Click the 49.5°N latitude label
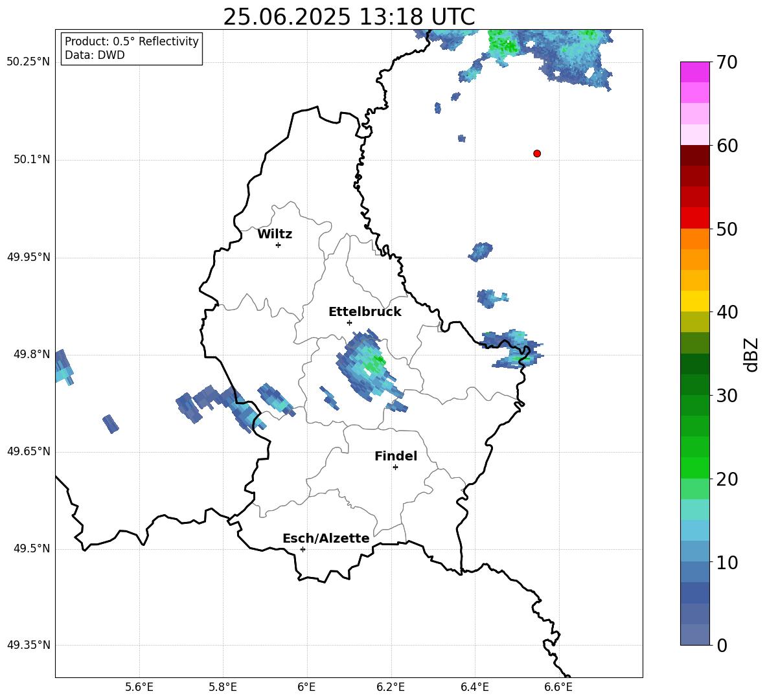The width and height of the screenshot is (767, 700). pyautogui.click(x=32, y=548)
